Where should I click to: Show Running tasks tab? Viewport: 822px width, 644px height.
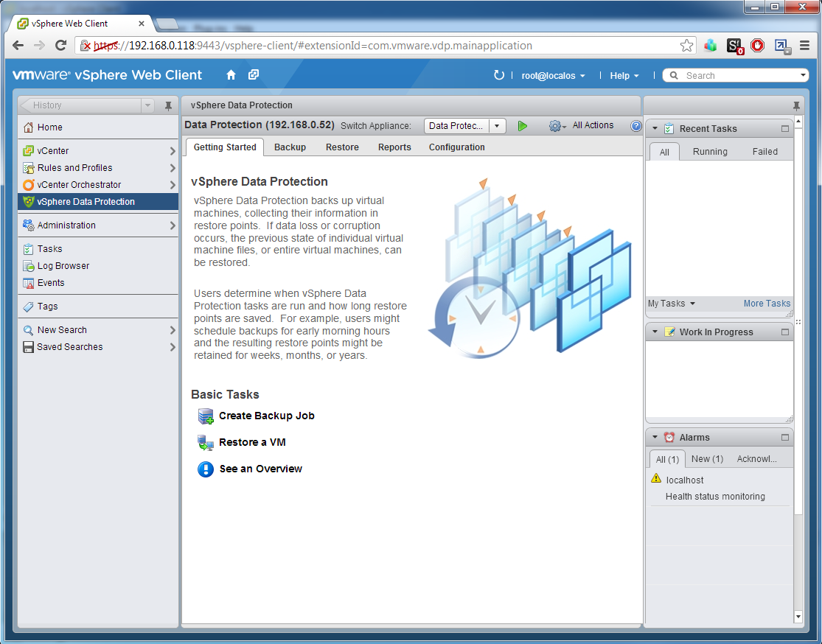710,152
